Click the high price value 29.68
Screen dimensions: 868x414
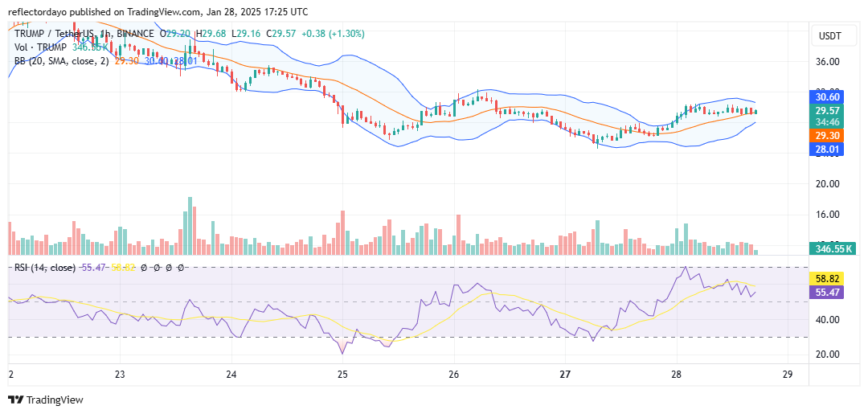click(x=216, y=34)
